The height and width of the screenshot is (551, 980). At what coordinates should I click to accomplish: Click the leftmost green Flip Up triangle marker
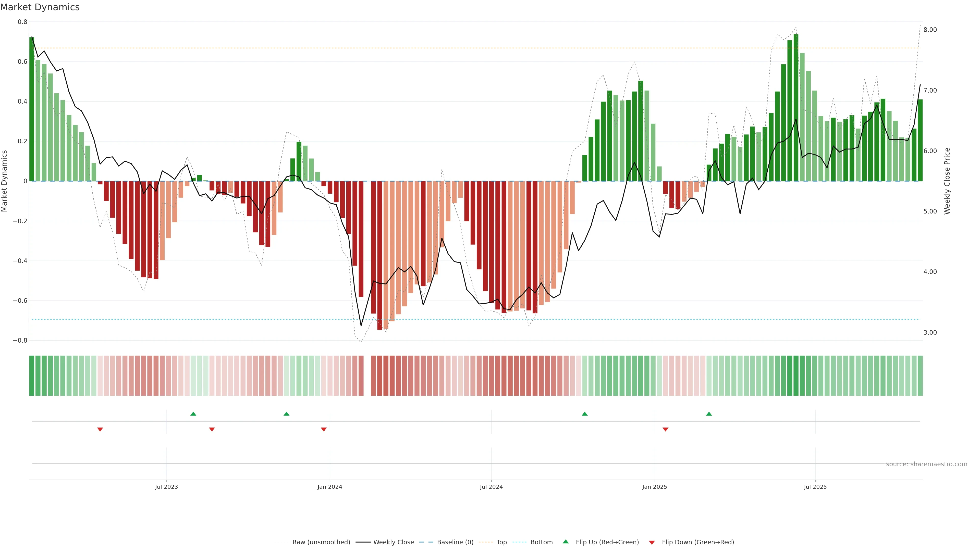coord(193,414)
